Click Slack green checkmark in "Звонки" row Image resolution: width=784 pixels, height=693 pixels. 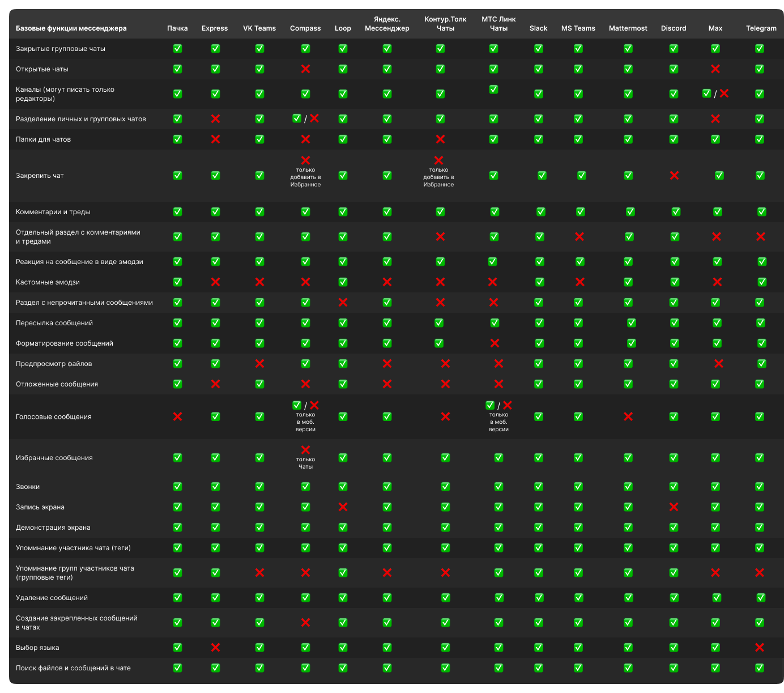(539, 487)
